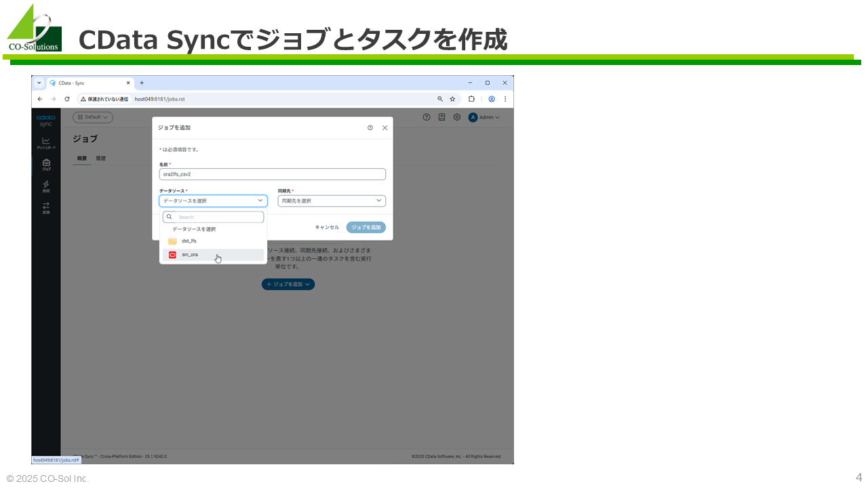Click the キャンセル button
Screen dimensions: 868x488
[327, 227]
